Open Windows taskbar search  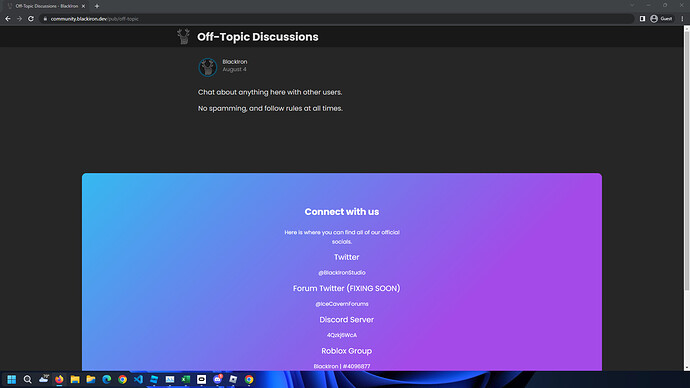27,379
